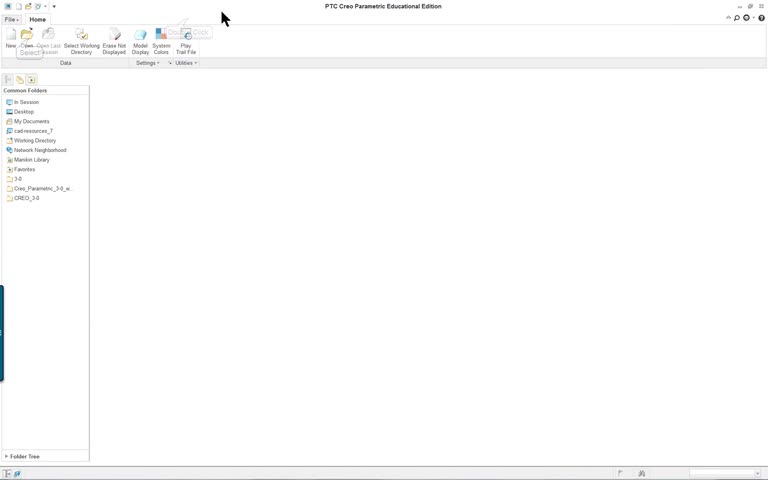Open Model Display settings

[140, 41]
